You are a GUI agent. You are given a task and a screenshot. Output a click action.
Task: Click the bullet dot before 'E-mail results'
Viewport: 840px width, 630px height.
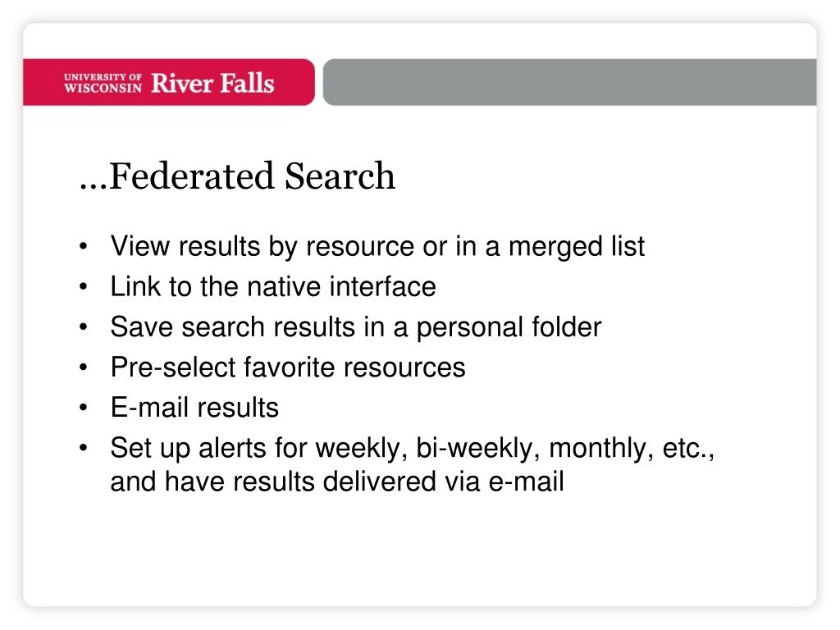(x=83, y=408)
